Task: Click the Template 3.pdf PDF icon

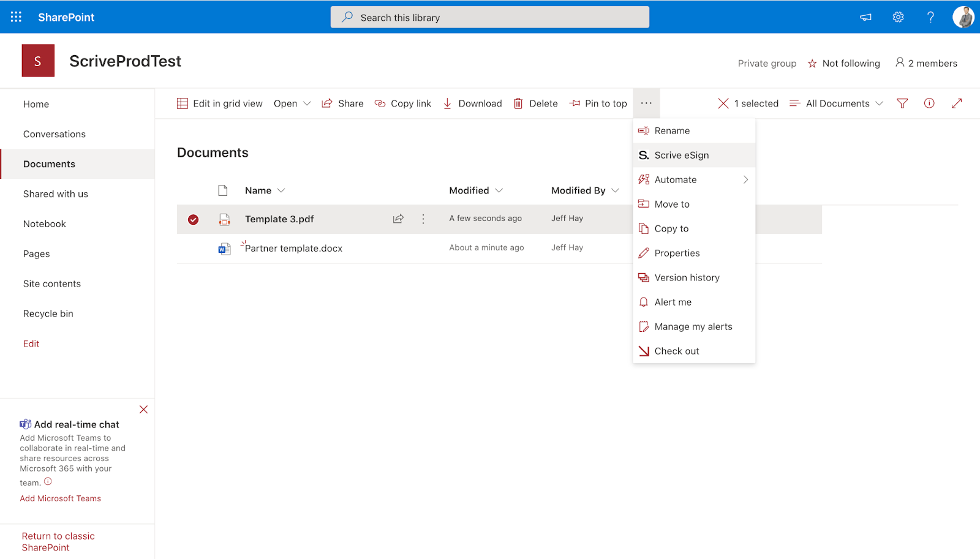Action: [224, 219]
